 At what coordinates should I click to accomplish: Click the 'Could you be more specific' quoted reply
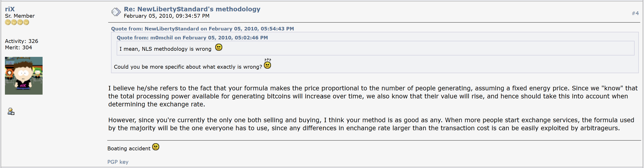[x=188, y=67]
